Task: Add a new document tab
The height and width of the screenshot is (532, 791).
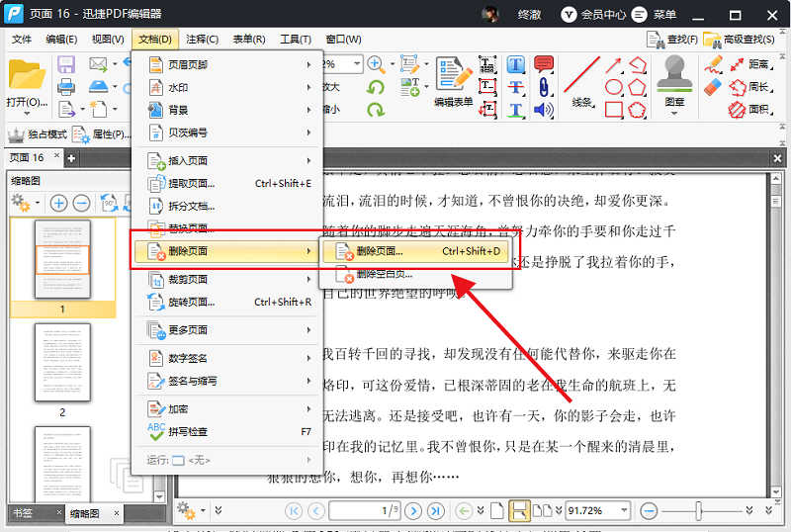Action: click(x=71, y=158)
